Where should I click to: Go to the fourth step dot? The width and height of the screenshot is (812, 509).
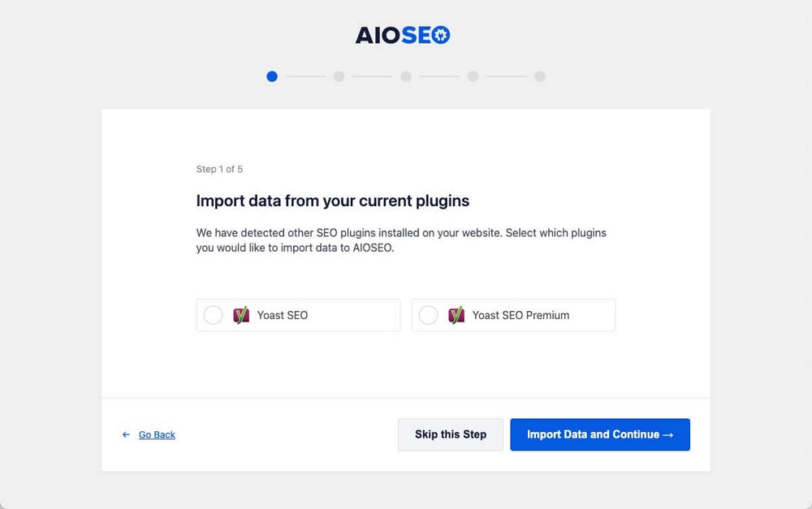coord(473,76)
